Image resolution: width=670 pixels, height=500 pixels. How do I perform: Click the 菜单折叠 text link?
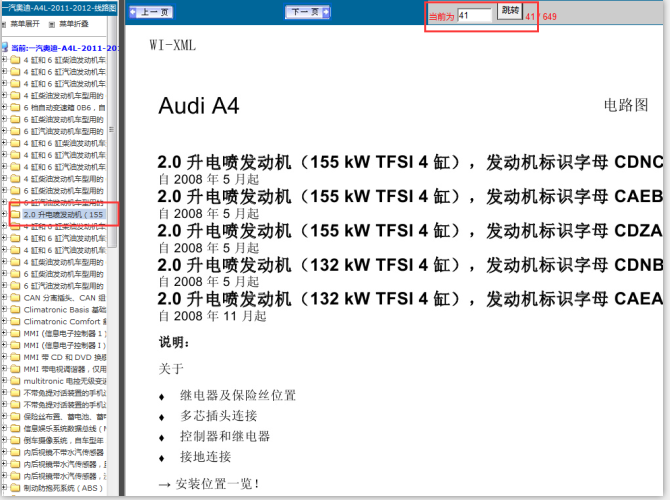(x=74, y=24)
